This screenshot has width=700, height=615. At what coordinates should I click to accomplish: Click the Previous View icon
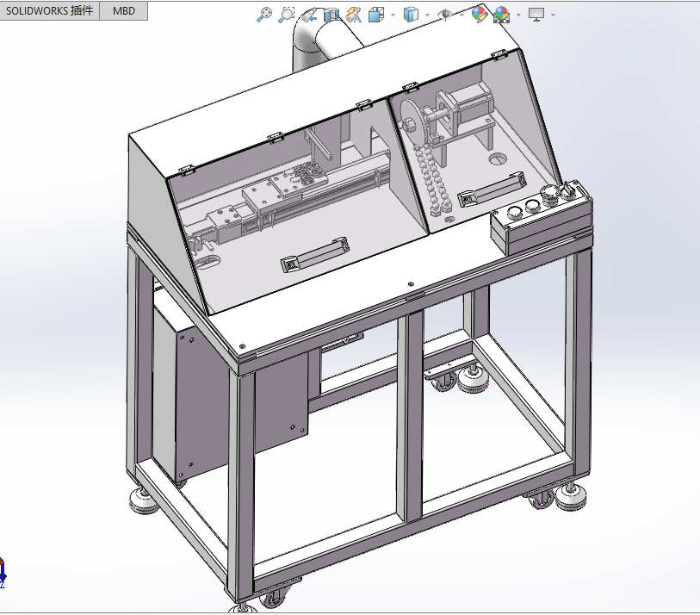tap(309, 15)
